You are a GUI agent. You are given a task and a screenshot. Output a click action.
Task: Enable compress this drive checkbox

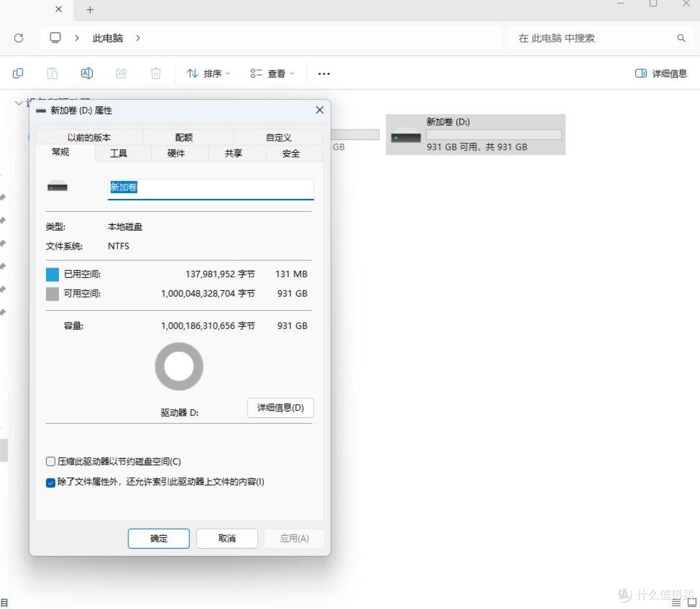51,461
